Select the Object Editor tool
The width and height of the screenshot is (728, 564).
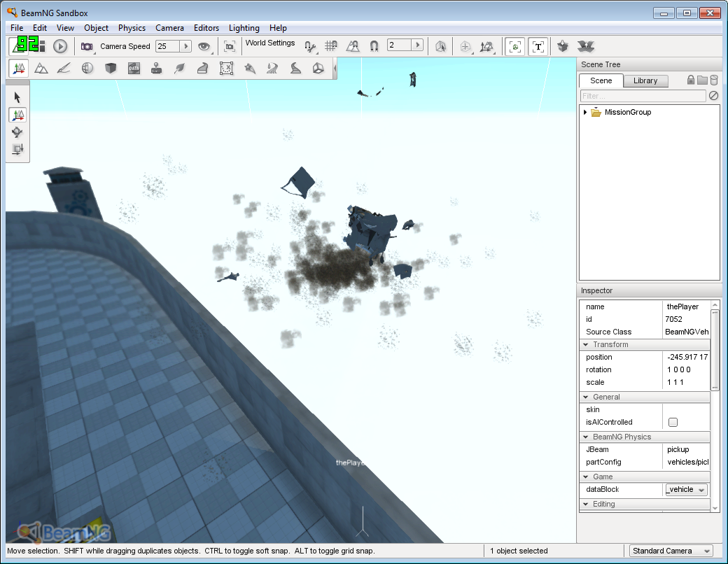tap(19, 69)
